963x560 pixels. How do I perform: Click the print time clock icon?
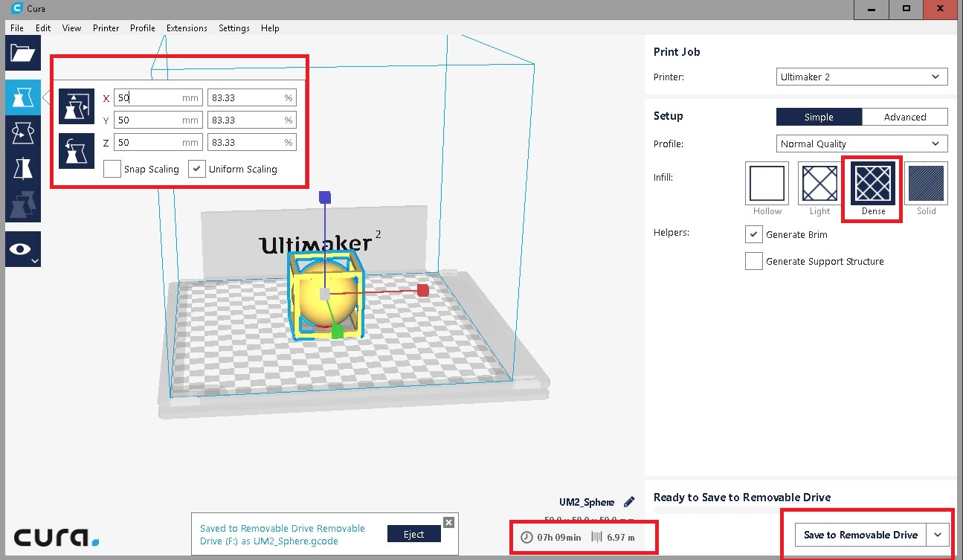point(527,537)
